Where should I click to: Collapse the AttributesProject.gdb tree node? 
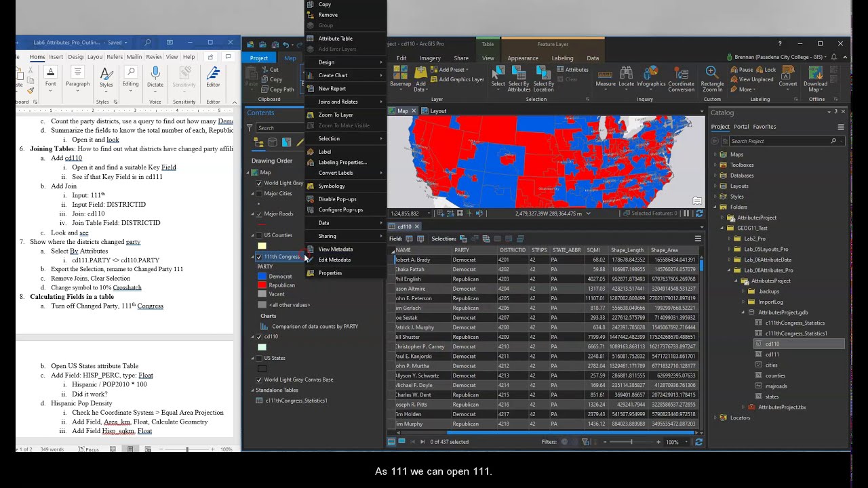coord(744,312)
